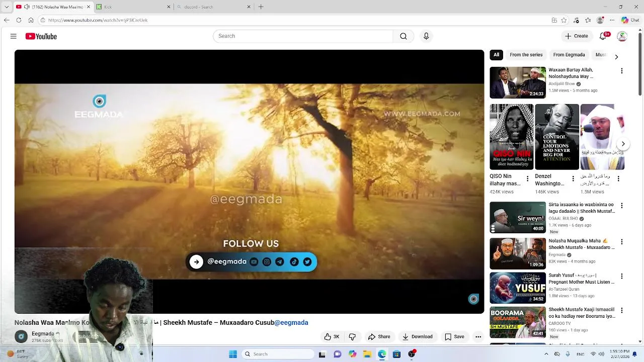Download the video

[417, 337]
